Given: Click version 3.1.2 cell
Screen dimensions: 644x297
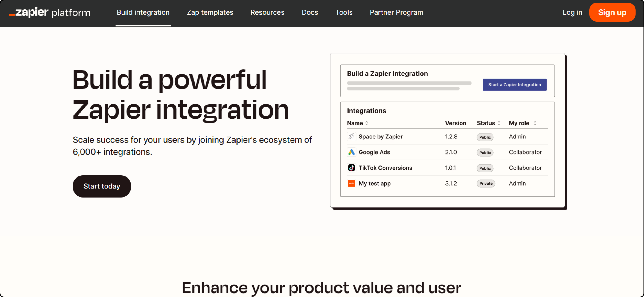Looking at the screenshot, I should (451, 183).
